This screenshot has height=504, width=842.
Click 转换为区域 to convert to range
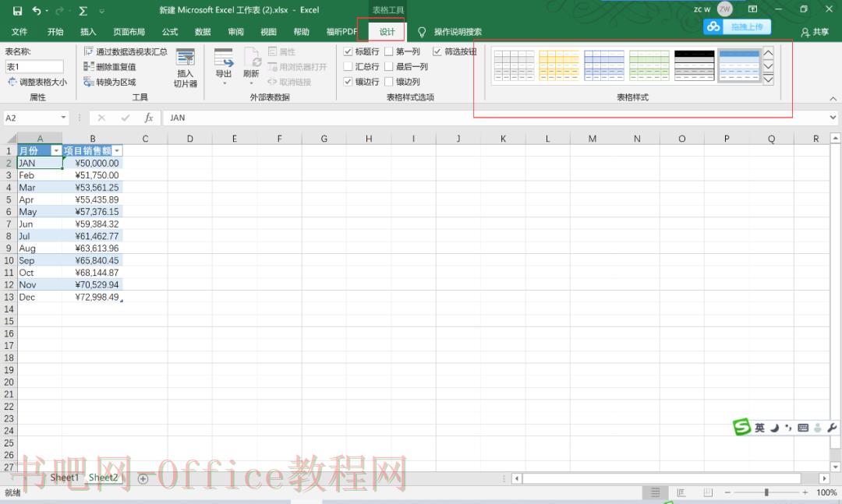coord(110,82)
